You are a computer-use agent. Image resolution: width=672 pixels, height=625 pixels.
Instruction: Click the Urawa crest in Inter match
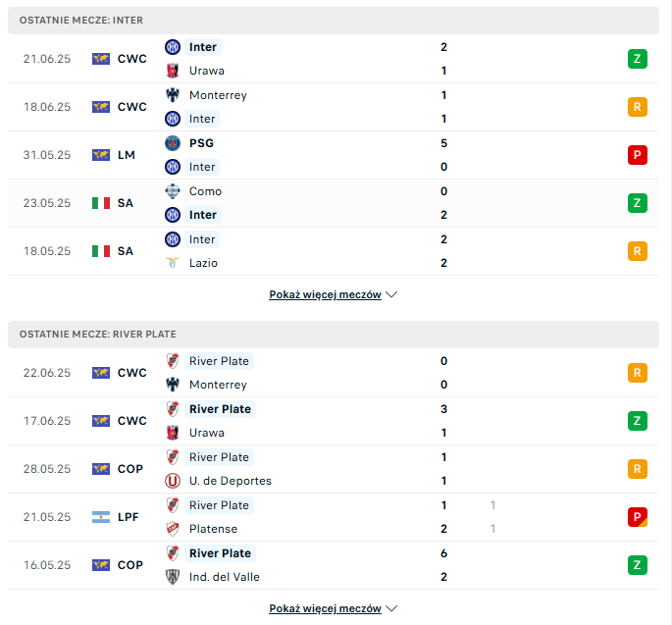click(173, 71)
